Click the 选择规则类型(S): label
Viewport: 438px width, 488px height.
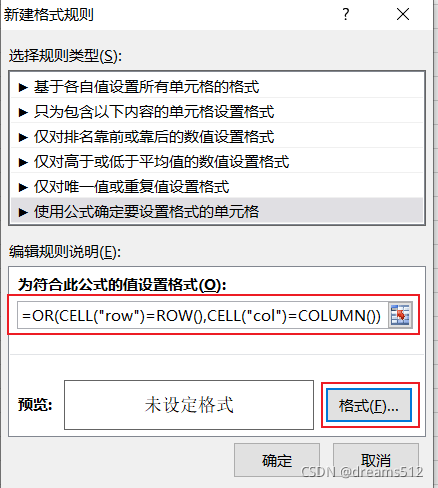pyautogui.click(x=65, y=56)
